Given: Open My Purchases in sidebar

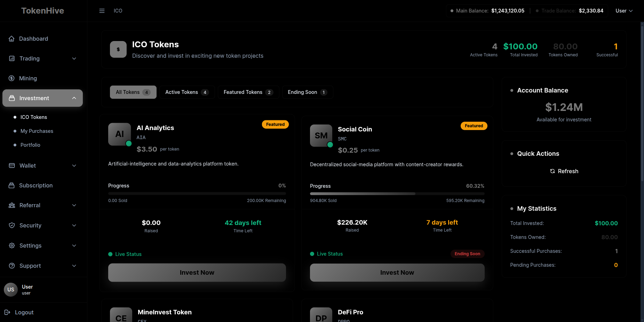Looking at the screenshot, I should (x=37, y=131).
